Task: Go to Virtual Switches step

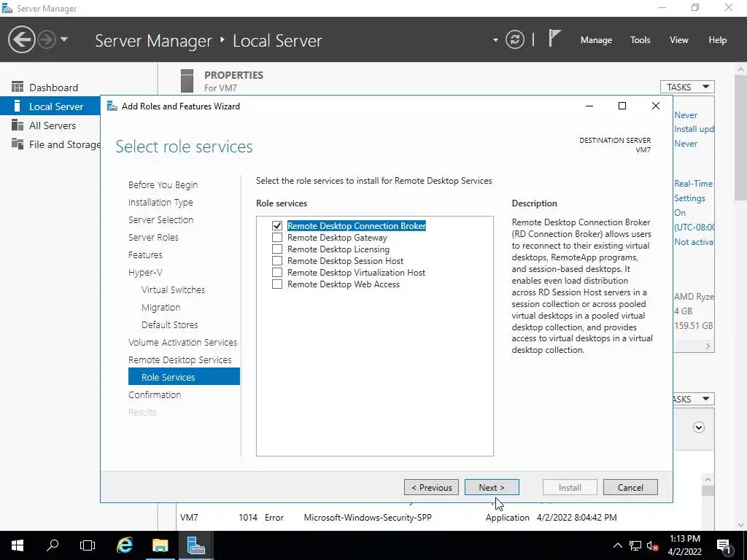Action: pos(173,289)
